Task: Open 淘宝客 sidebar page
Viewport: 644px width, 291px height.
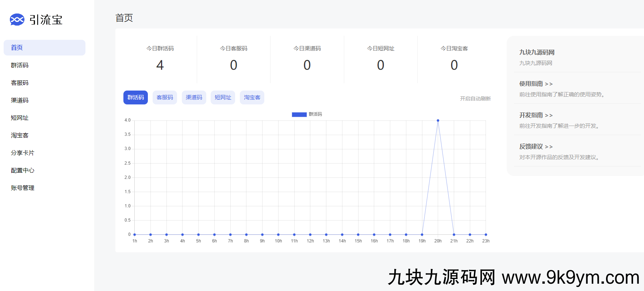Action: coord(20,135)
